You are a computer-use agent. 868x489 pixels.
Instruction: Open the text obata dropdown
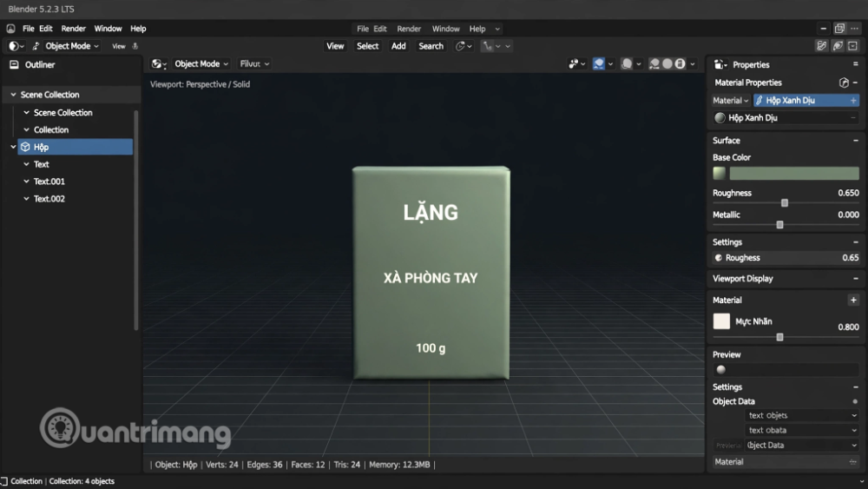(802, 430)
